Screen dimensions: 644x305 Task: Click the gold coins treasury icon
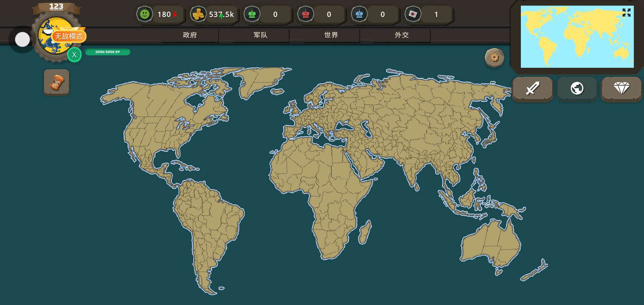click(198, 14)
